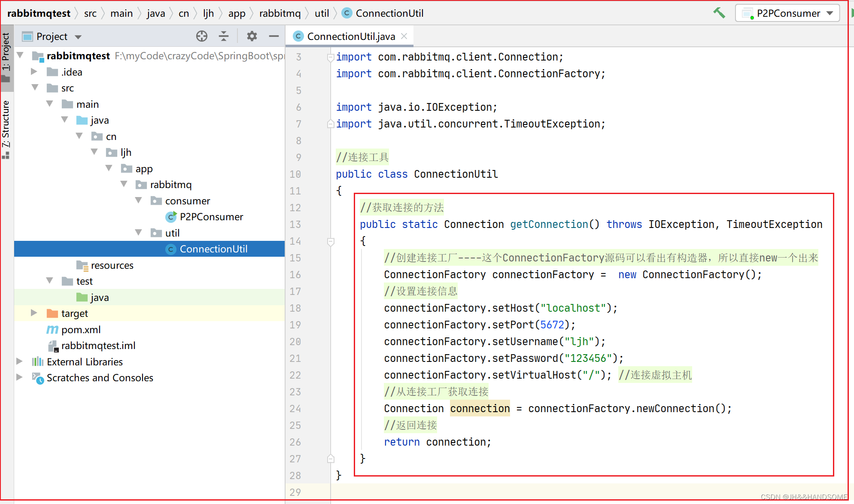Click the Build project hammer icon
Screen dimensions: 854x504
(x=719, y=13)
